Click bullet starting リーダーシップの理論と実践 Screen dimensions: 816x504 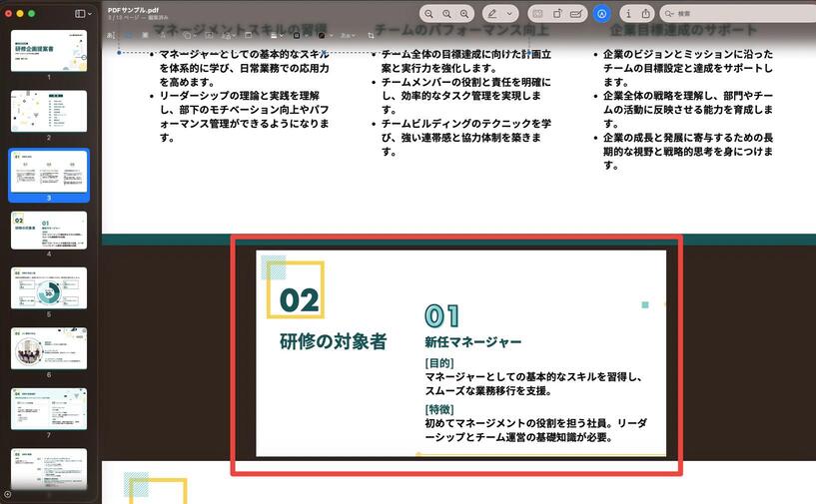[244, 117]
